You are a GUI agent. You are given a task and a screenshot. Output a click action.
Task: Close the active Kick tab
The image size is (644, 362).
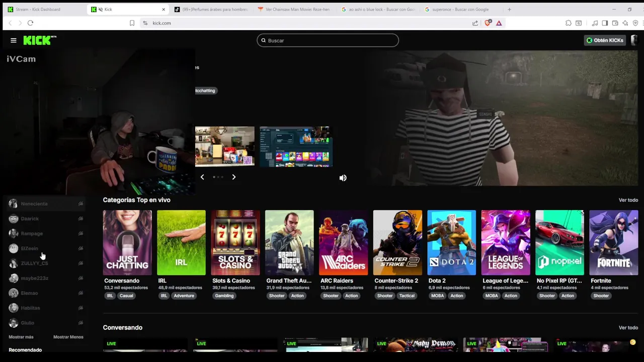click(164, 9)
